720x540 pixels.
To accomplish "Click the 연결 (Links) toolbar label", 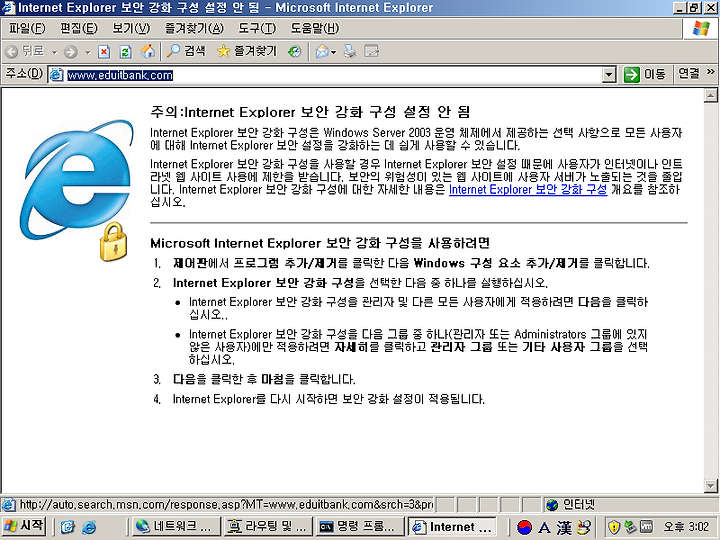I will [x=689, y=73].
